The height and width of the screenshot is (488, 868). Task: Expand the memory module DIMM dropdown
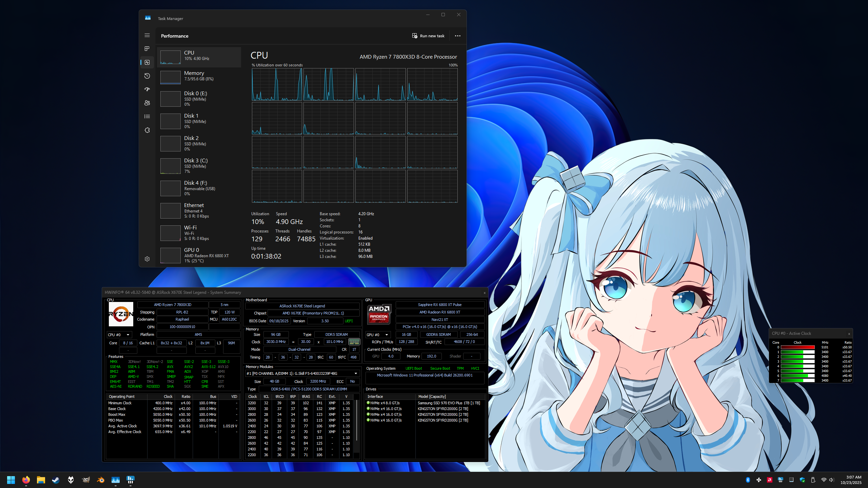[356, 373]
